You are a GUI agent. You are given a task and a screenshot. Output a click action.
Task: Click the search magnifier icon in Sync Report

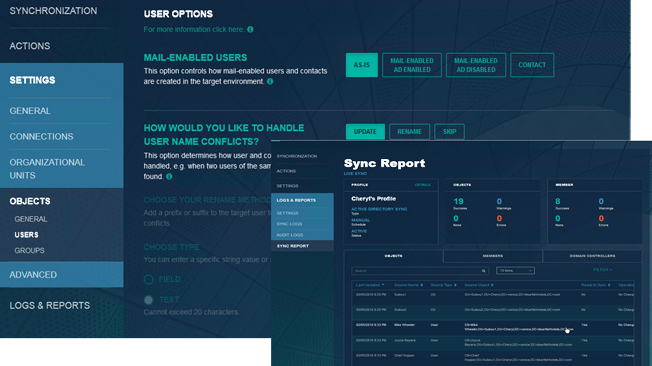click(x=484, y=271)
